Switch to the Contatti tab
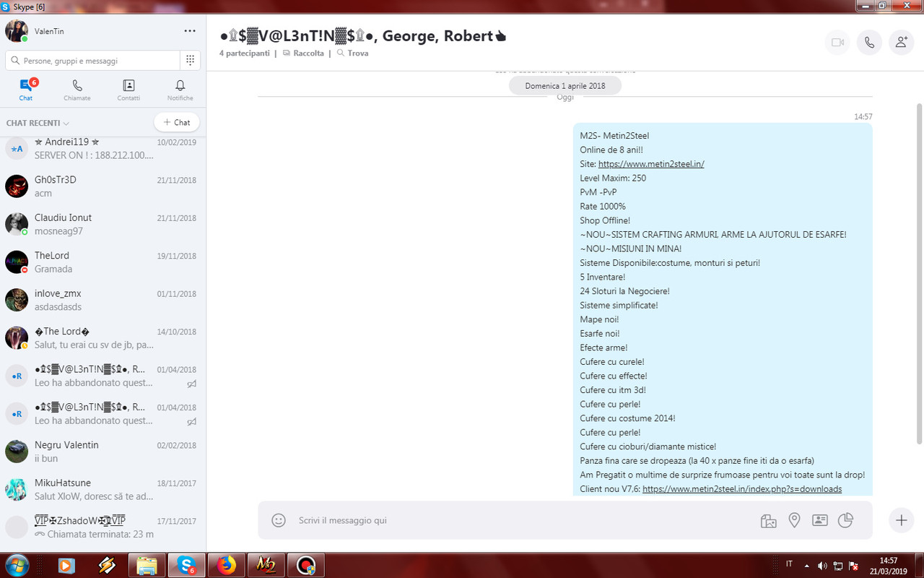Image resolution: width=924 pixels, height=578 pixels. pyautogui.click(x=128, y=90)
